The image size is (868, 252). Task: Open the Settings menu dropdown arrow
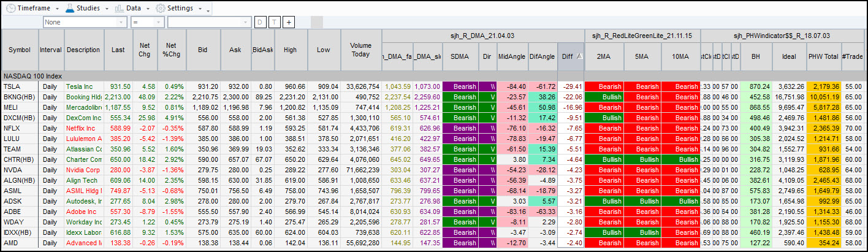tap(200, 9)
